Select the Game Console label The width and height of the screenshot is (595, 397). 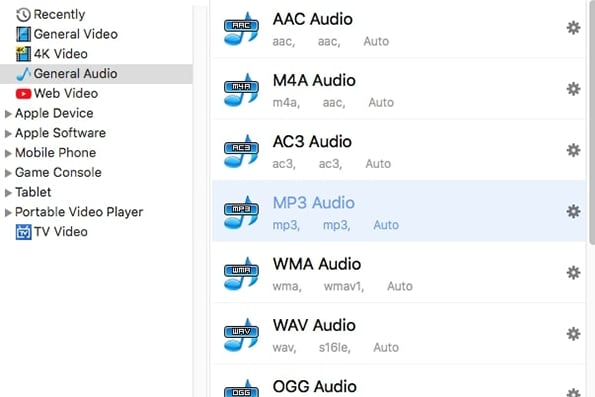point(58,172)
